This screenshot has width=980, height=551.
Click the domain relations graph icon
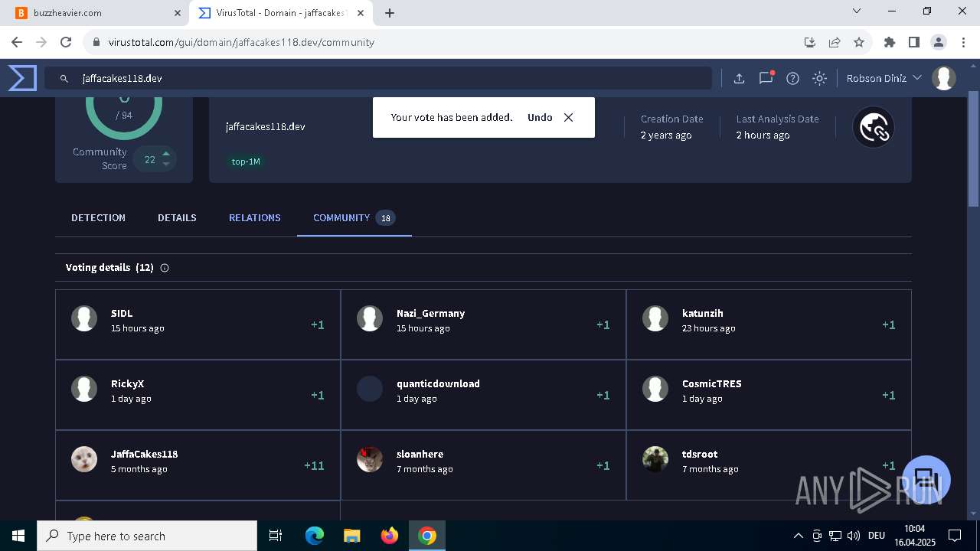click(x=874, y=127)
